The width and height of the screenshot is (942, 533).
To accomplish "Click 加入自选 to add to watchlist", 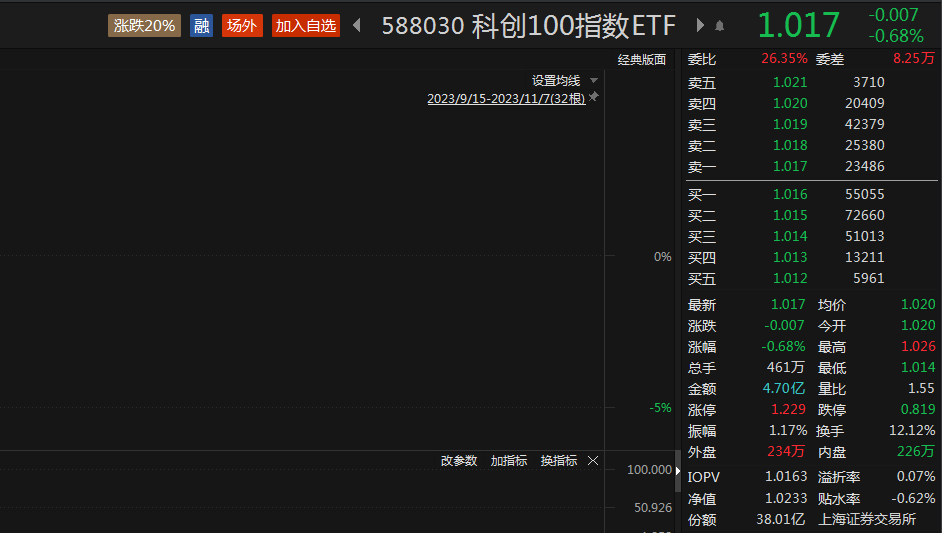I will [306, 26].
